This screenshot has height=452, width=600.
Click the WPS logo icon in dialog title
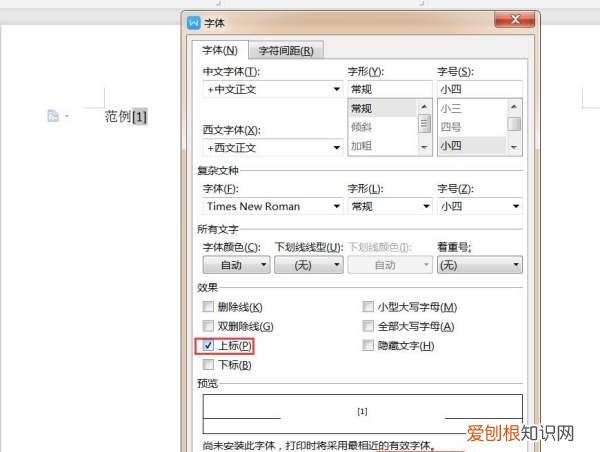coord(194,23)
